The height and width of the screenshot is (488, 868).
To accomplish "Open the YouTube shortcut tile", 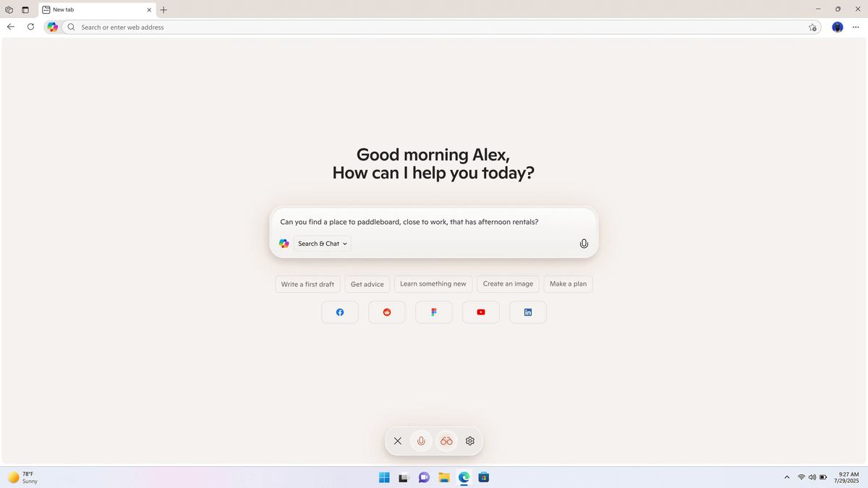I will (x=481, y=312).
